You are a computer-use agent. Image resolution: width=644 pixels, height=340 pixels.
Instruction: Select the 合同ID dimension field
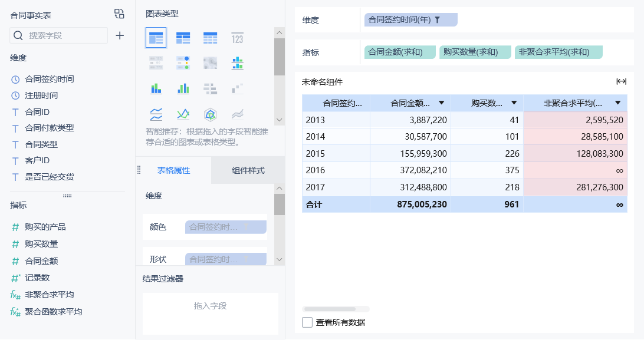[37, 112]
